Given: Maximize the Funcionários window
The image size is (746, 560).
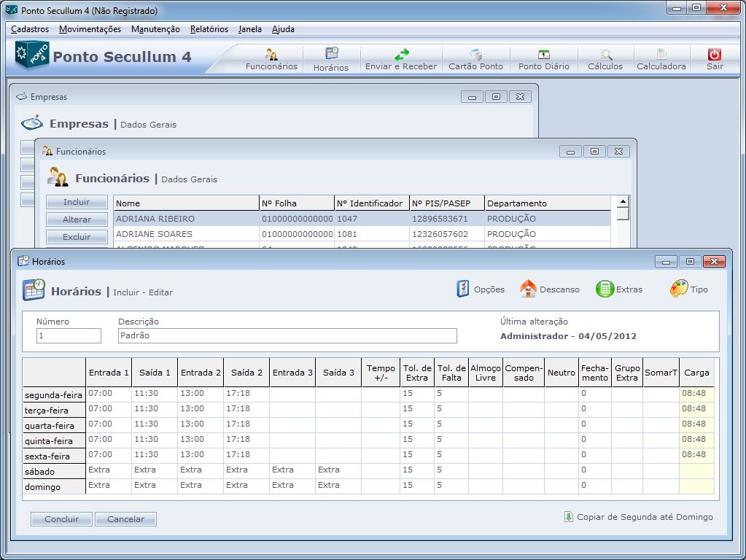Looking at the screenshot, I should point(595,151).
